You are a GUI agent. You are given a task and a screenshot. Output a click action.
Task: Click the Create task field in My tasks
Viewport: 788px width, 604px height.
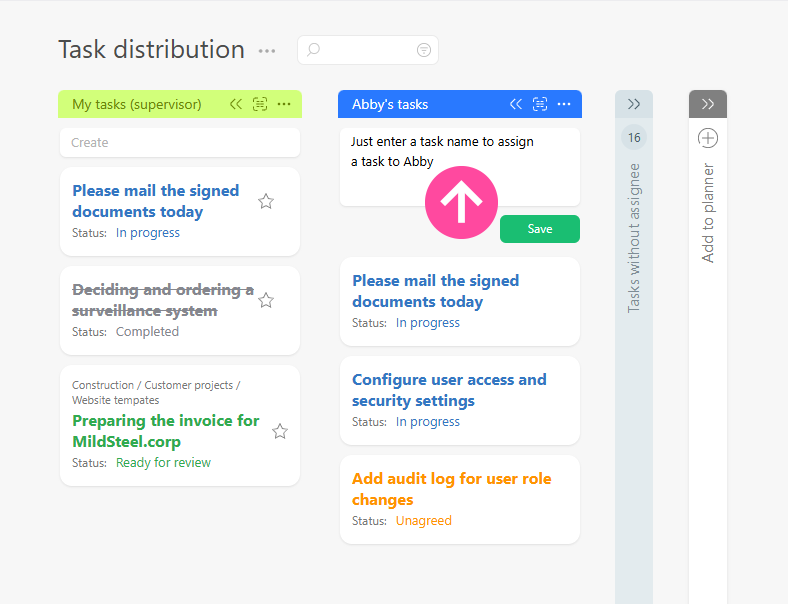(180, 143)
